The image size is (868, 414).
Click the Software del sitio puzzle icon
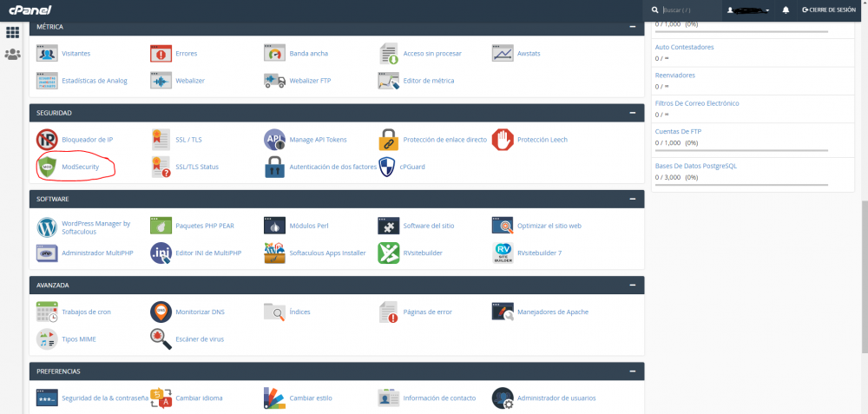coord(389,226)
